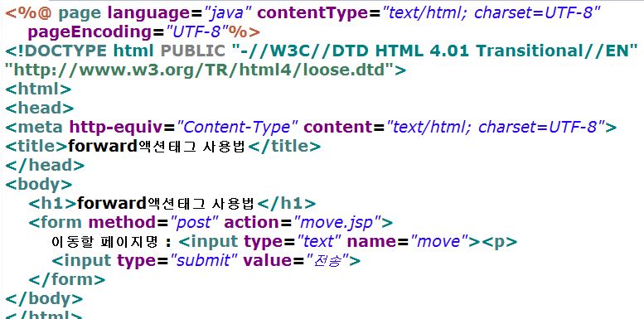
Task: Click the "전송" value string
Action: tap(327, 260)
